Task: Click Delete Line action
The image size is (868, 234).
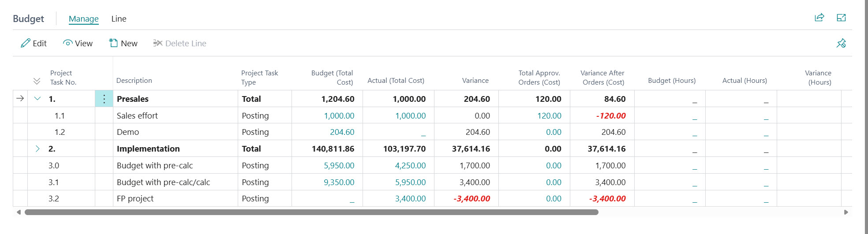Action: (180, 43)
